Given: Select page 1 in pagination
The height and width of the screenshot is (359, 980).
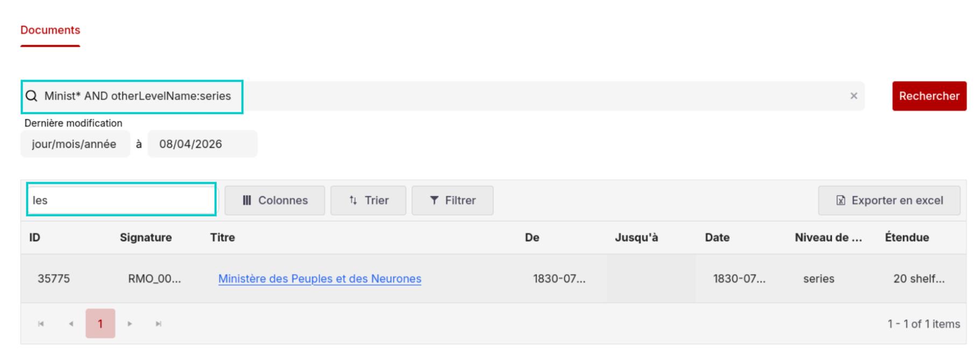Looking at the screenshot, I should 100,324.
